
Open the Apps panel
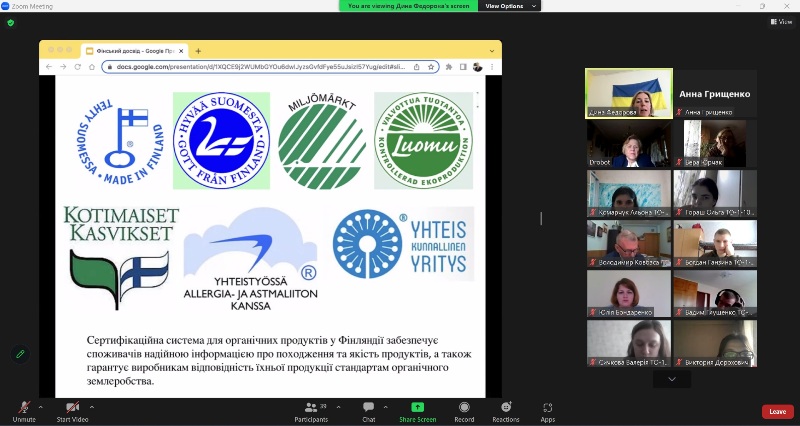547,411
